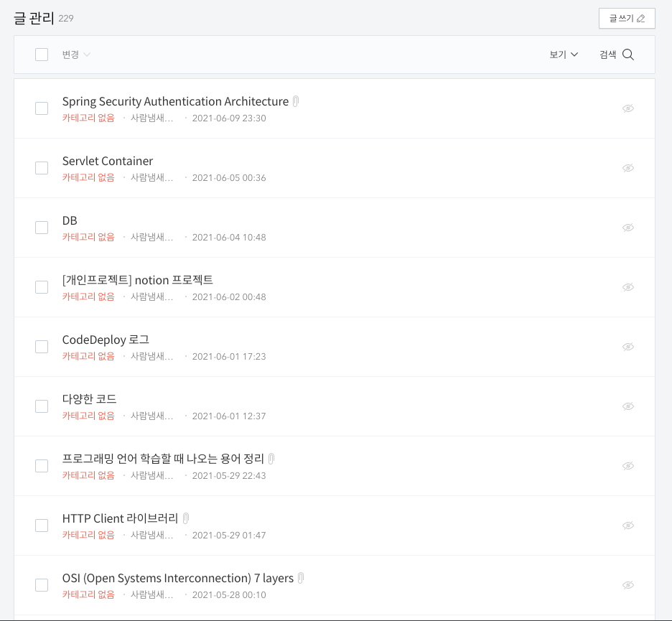Image resolution: width=672 pixels, height=621 pixels.
Task: Toggle visibility eye for notion 프로젝트 post
Action: coord(628,287)
